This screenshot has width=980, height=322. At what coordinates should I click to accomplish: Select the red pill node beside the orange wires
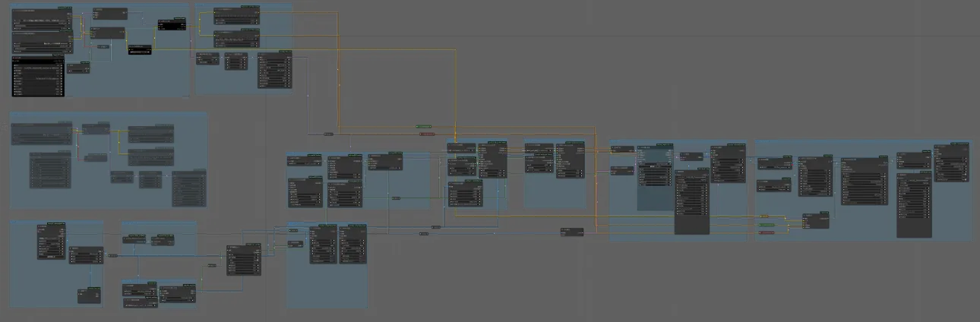tap(427, 134)
